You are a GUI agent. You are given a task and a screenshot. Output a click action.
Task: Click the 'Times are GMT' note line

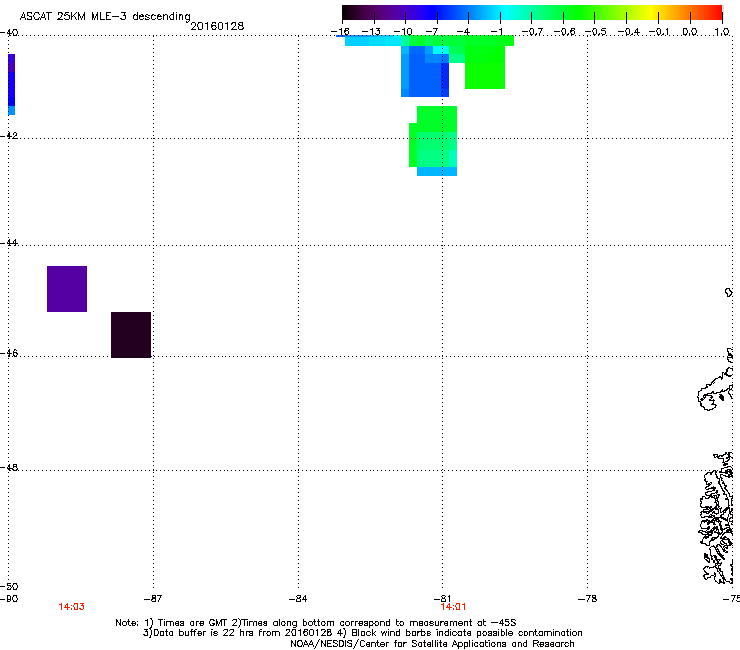coord(316,623)
